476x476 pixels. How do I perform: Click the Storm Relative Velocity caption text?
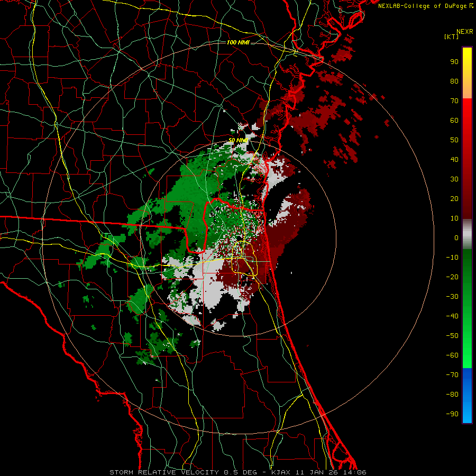(x=237, y=472)
